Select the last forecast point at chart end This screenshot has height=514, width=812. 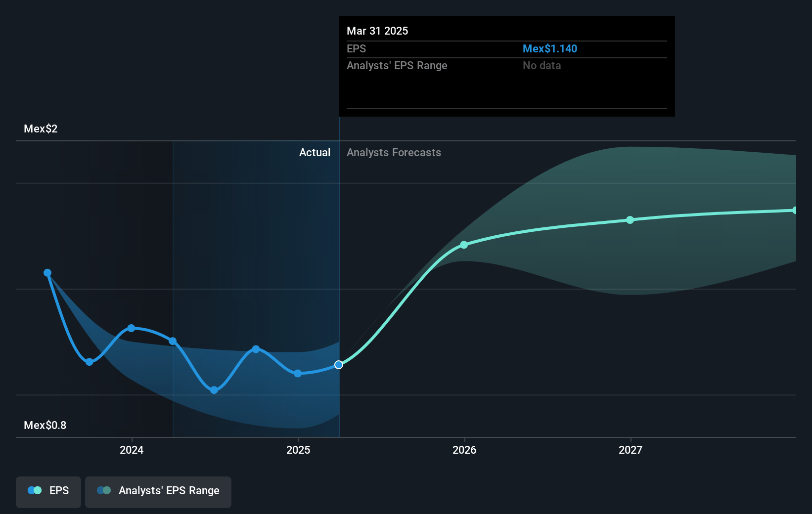(x=795, y=211)
